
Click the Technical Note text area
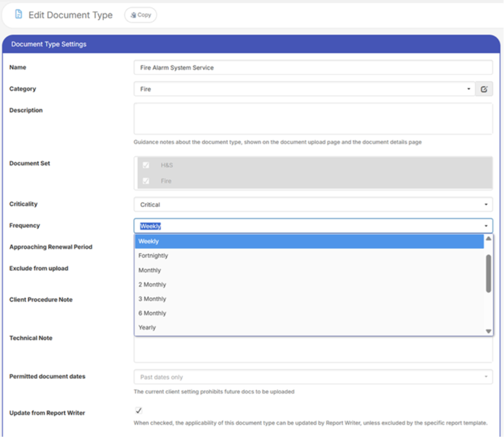pyautogui.click(x=313, y=350)
